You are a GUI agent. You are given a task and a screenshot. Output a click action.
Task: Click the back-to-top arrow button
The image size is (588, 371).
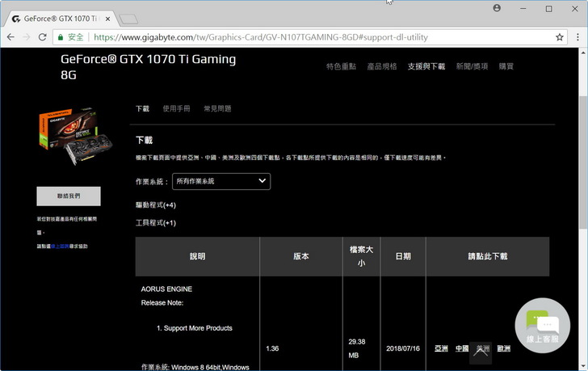(481, 352)
